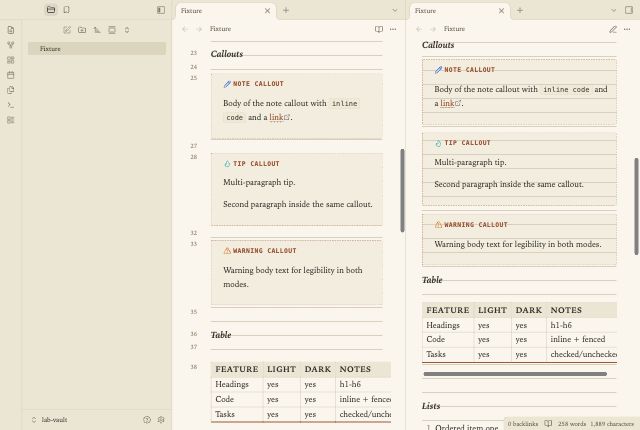Viewport: 640px width, 430px height.
Task: Open the bookmarks tab icon
Action: [67, 10]
